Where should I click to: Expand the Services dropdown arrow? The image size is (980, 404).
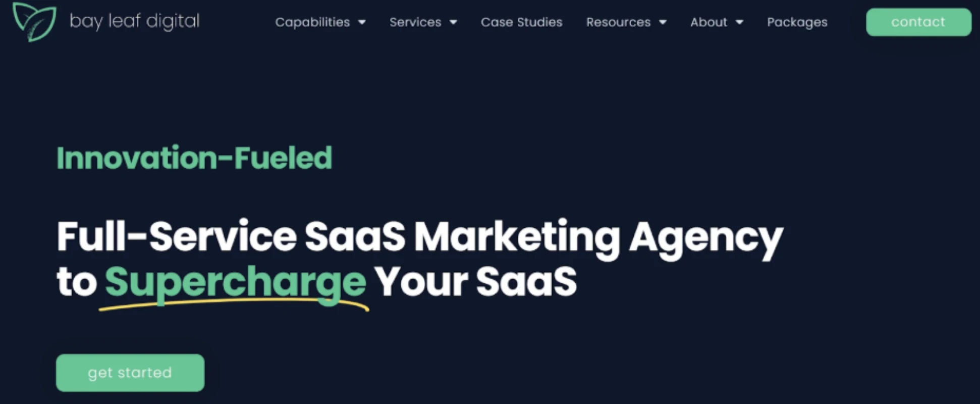click(x=453, y=22)
